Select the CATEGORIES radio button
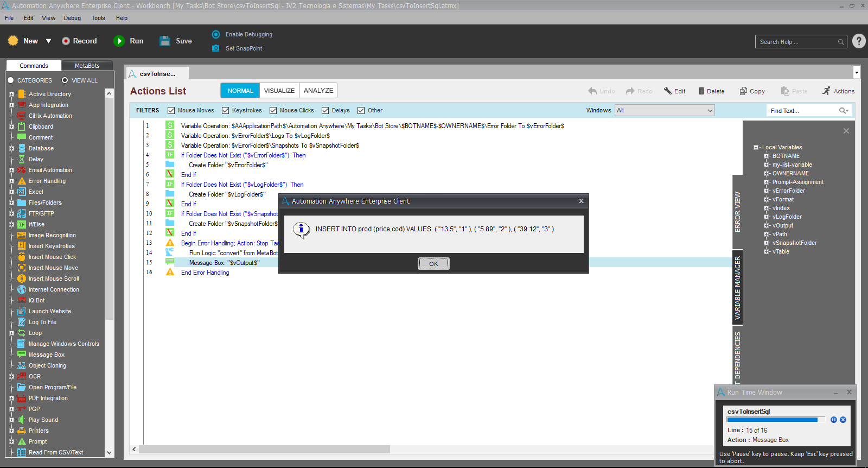Image resolution: width=868 pixels, height=468 pixels. tap(10, 80)
